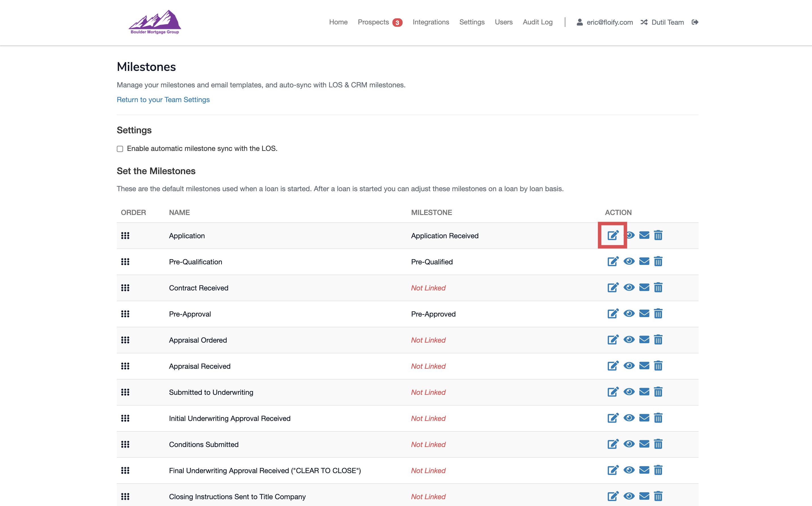Delete the Application milestone
The height and width of the screenshot is (506, 812).
coord(658,235)
